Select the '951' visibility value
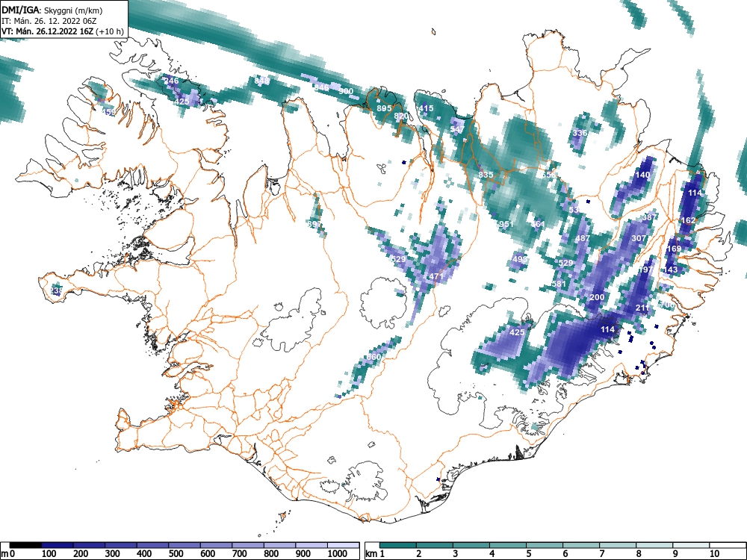The width and height of the screenshot is (747, 560). [506, 224]
